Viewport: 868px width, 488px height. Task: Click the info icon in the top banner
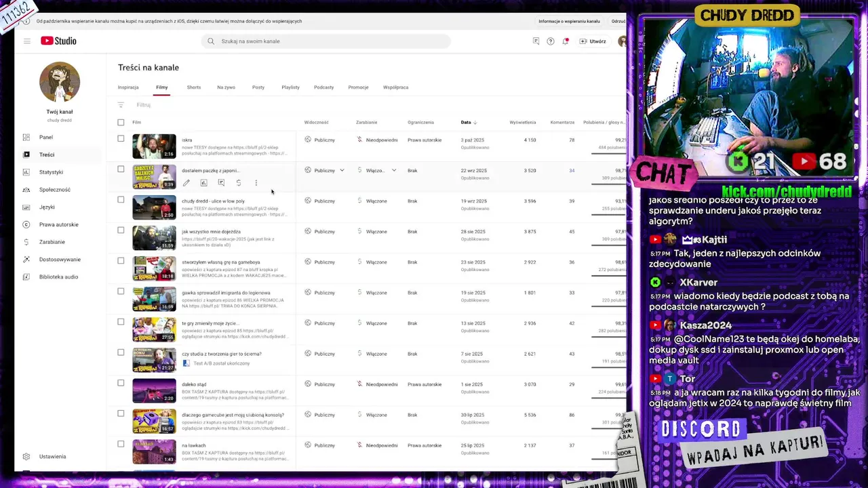tap(26, 21)
